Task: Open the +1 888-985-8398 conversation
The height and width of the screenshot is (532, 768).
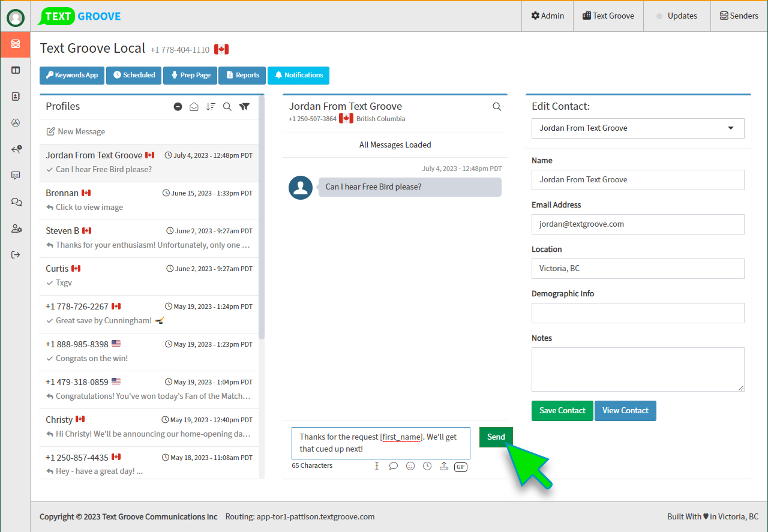Action: click(149, 352)
